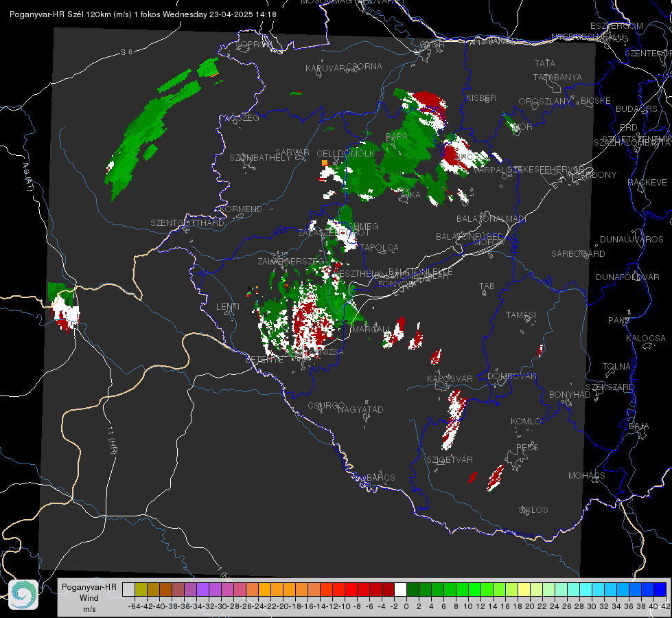Click the swirl logo icon beside legend
This screenshot has height=618, width=672.
[23, 595]
